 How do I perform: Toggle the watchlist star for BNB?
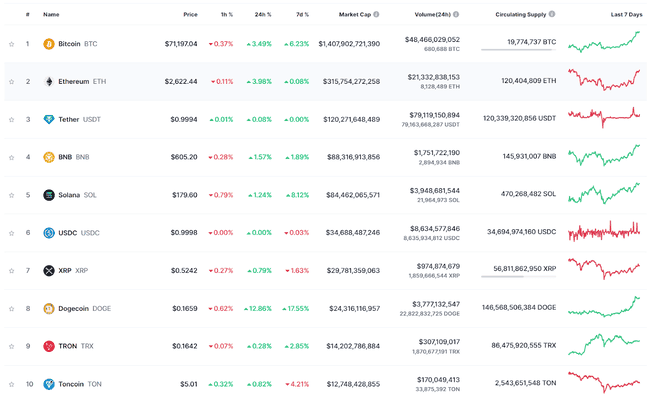(x=12, y=157)
